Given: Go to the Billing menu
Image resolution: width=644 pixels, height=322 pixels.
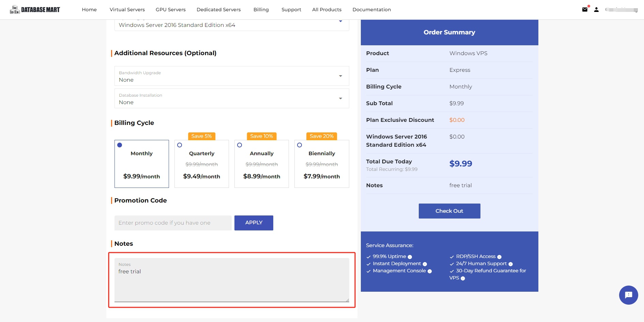Looking at the screenshot, I should pyautogui.click(x=261, y=10).
